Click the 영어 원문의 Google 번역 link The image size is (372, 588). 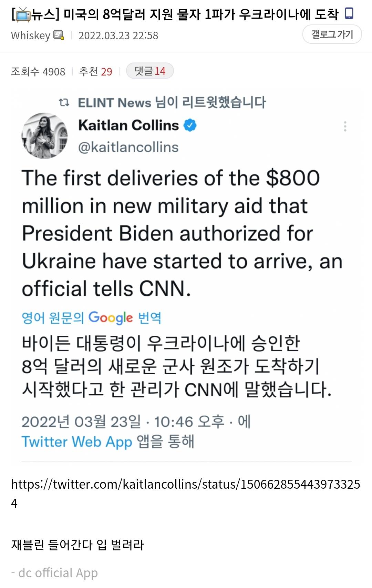[x=91, y=317]
